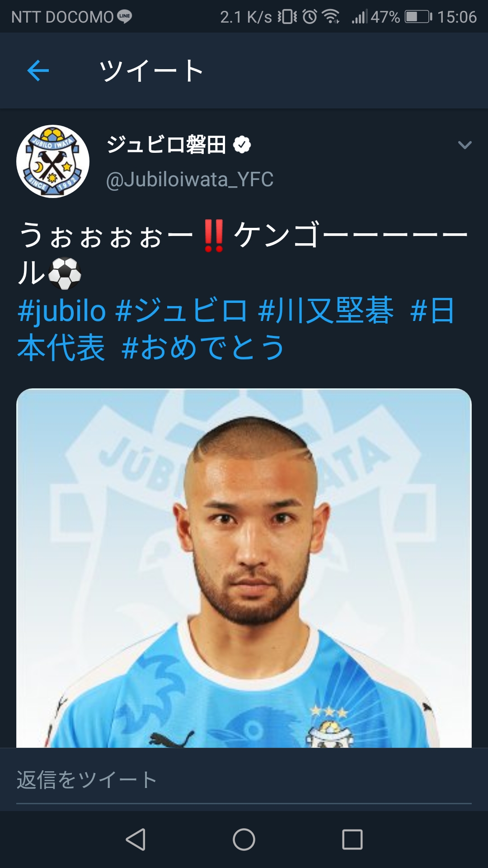Image resolution: width=488 pixels, height=868 pixels.
Task: Open the #おめでとう hashtag
Action: [x=203, y=348]
